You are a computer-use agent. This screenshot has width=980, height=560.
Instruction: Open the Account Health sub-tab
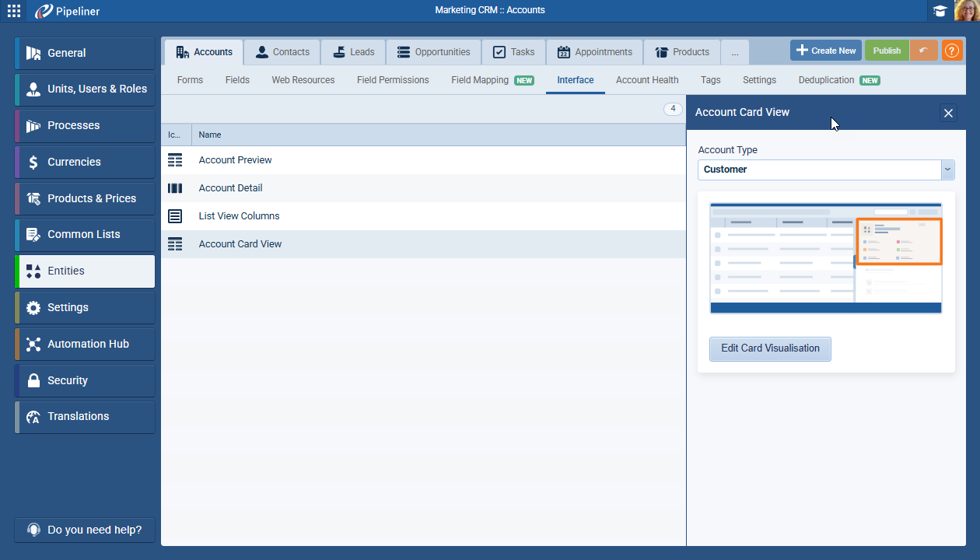647,80
